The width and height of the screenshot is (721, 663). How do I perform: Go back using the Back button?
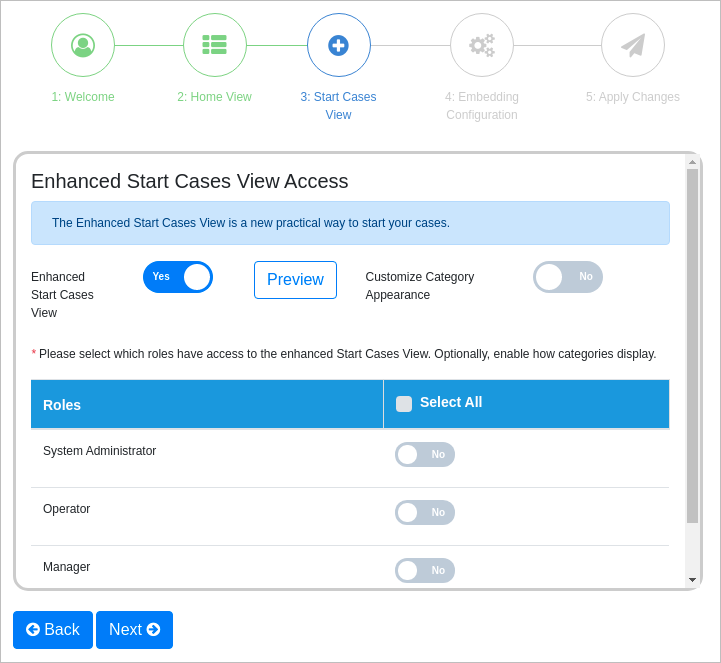[x=53, y=630]
